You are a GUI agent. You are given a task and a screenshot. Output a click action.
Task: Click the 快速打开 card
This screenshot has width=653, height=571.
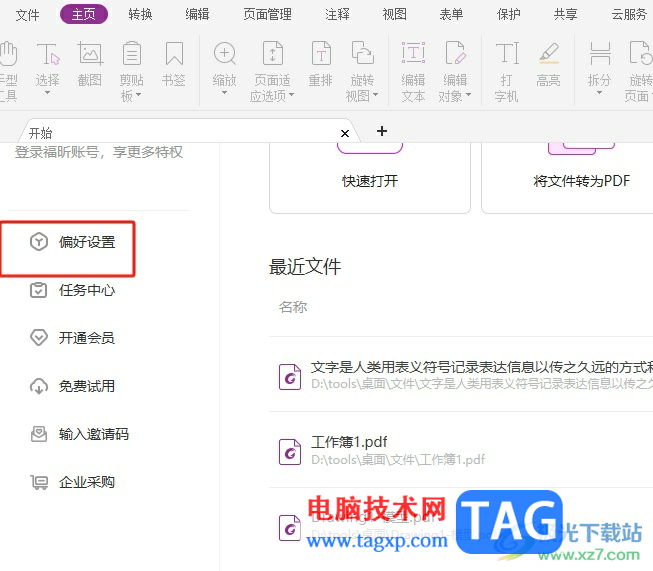click(370, 178)
